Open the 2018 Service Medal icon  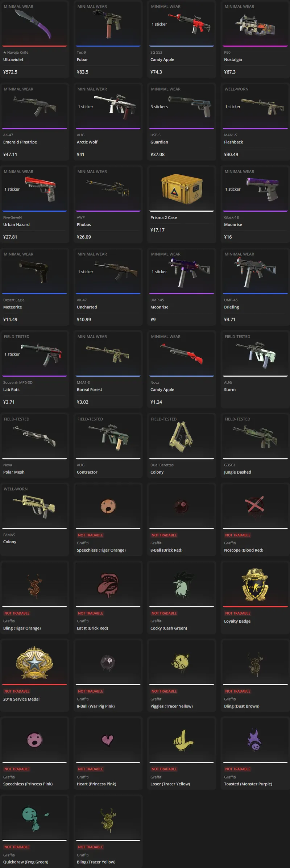tap(34, 663)
